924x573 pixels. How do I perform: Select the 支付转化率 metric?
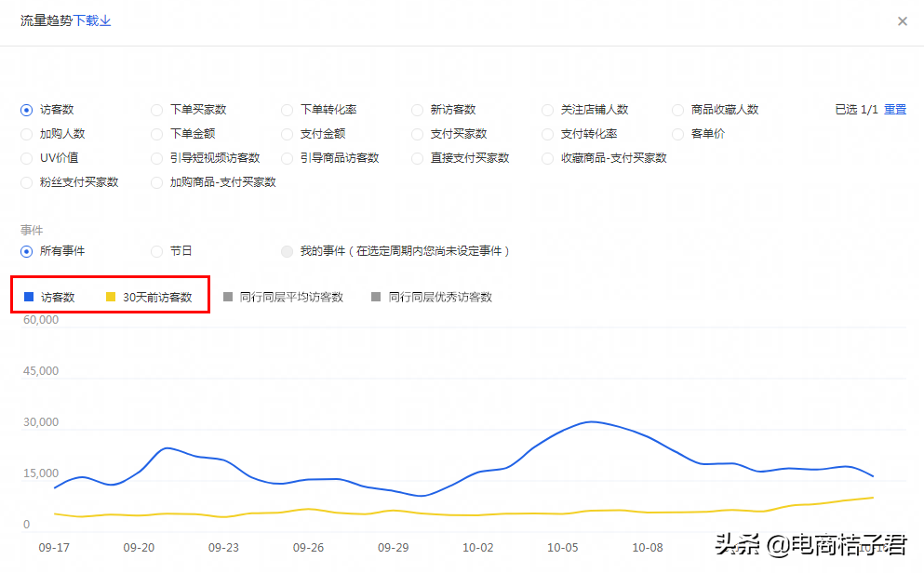point(547,133)
